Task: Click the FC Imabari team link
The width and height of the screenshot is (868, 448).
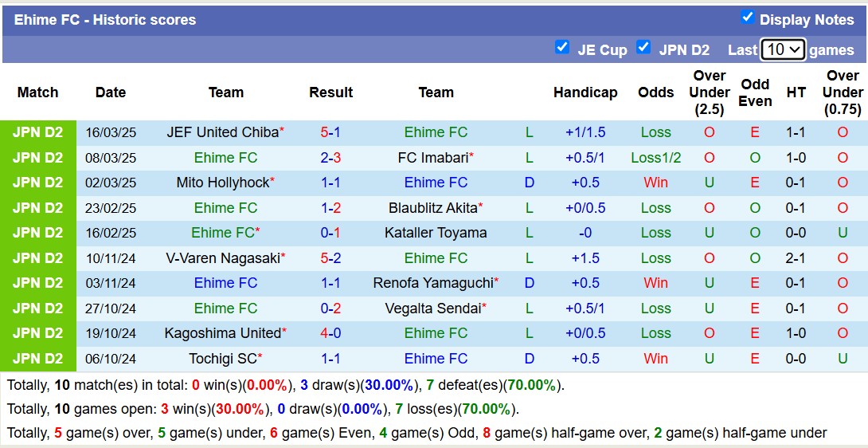Action: (x=432, y=158)
